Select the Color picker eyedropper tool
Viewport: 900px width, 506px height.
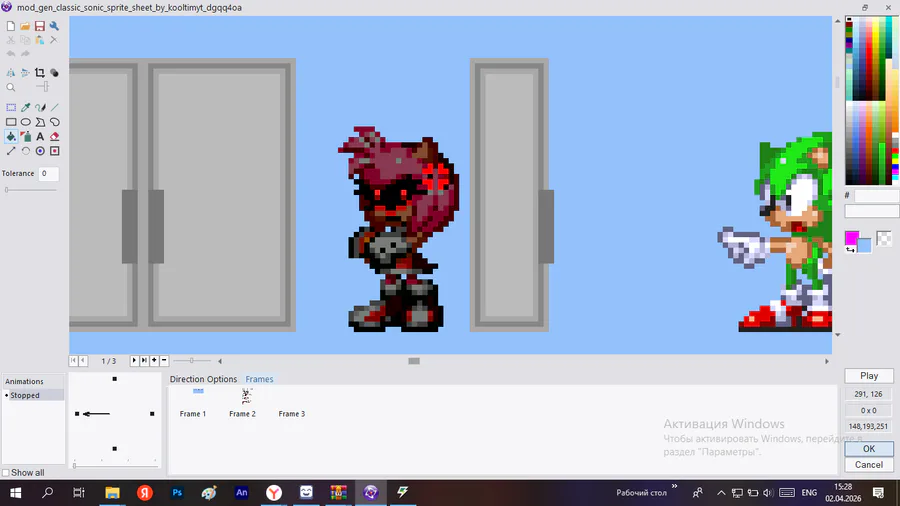click(x=25, y=107)
